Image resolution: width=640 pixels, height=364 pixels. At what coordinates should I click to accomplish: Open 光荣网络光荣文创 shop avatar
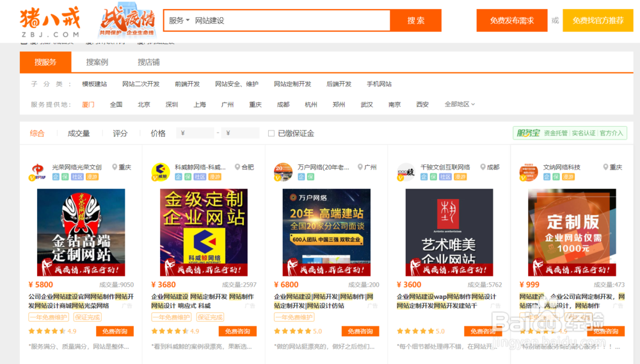click(38, 172)
